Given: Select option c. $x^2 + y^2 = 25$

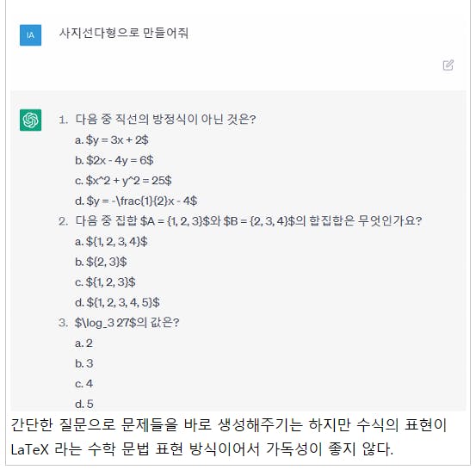Looking at the screenshot, I should (x=123, y=181).
